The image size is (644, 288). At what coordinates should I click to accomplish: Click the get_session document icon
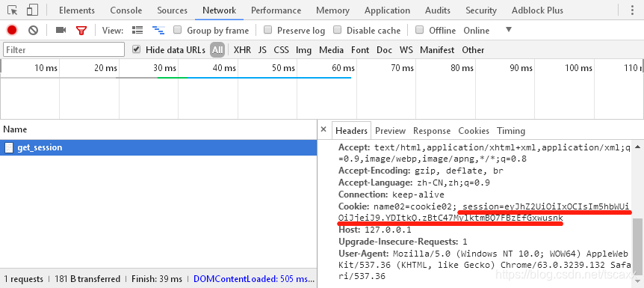point(9,147)
